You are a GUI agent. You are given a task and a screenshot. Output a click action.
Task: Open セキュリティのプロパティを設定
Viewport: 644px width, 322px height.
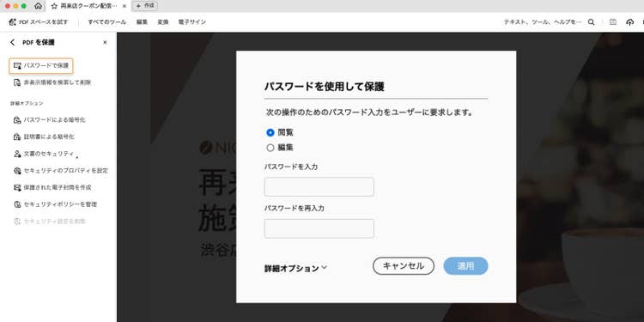pos(61,171)
